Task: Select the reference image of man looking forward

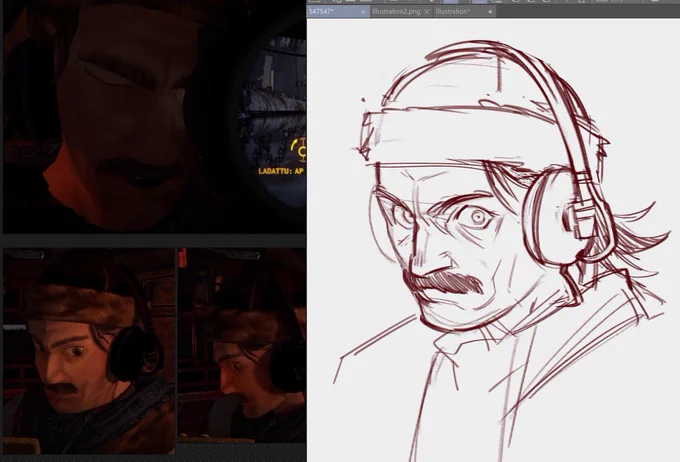Action: [89, 351]
